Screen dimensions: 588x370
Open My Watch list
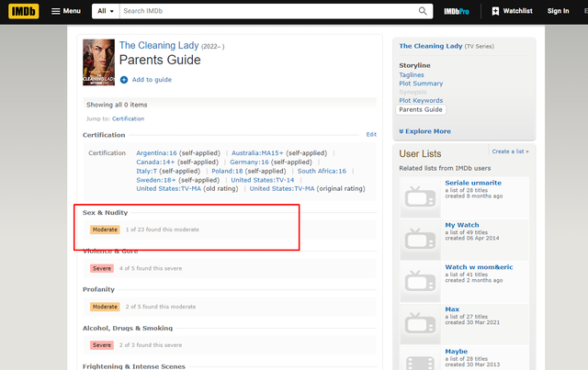click(x=462, y=225)
